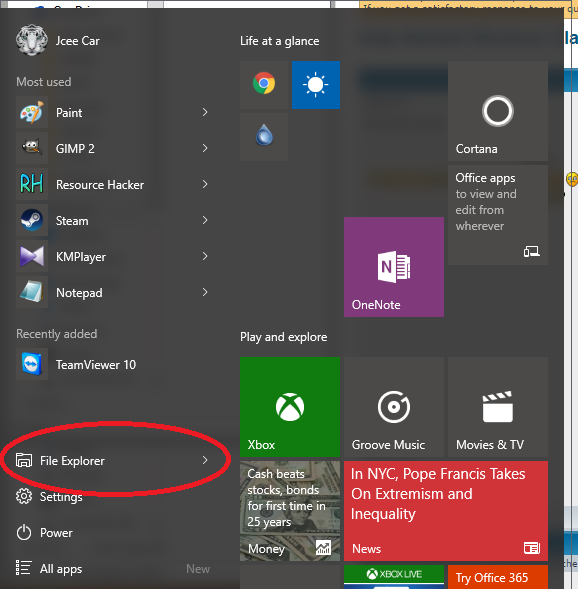
Task: Open the Cash beats stocks Money tile
Action: pyautogui.click(x=290, y=511)
